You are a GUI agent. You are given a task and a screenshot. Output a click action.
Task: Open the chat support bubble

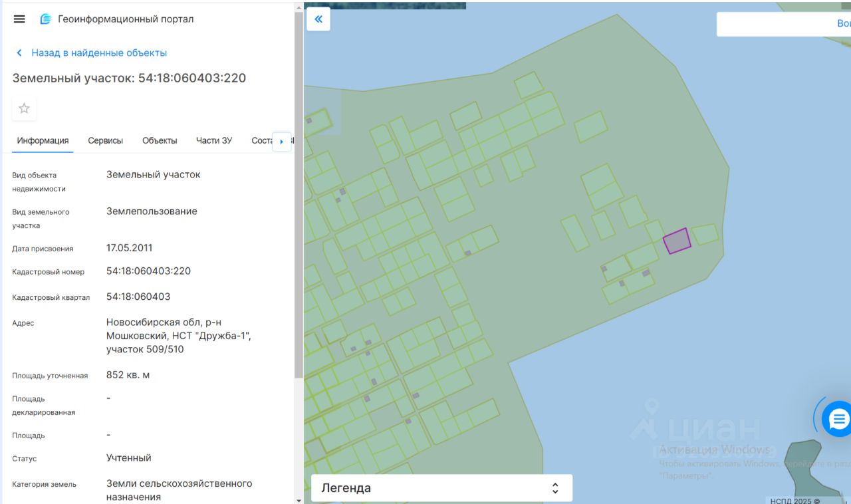pos(838,419)
